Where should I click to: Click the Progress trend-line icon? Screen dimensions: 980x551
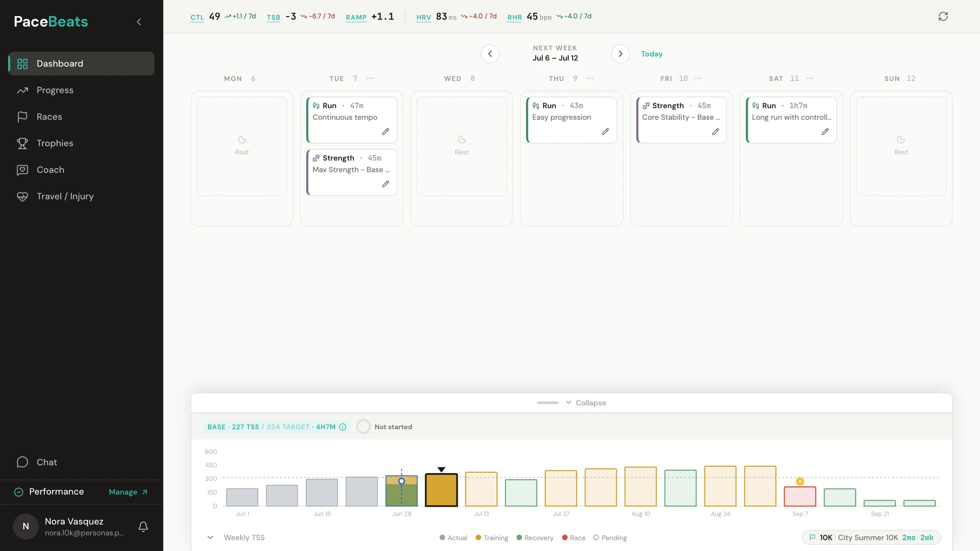pos(22,90)
